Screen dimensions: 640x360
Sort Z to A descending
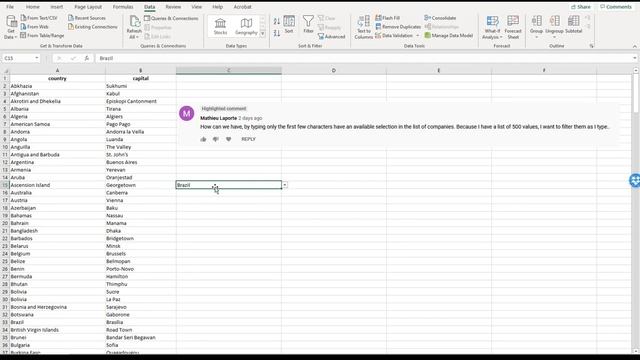[x=277, y=33]
